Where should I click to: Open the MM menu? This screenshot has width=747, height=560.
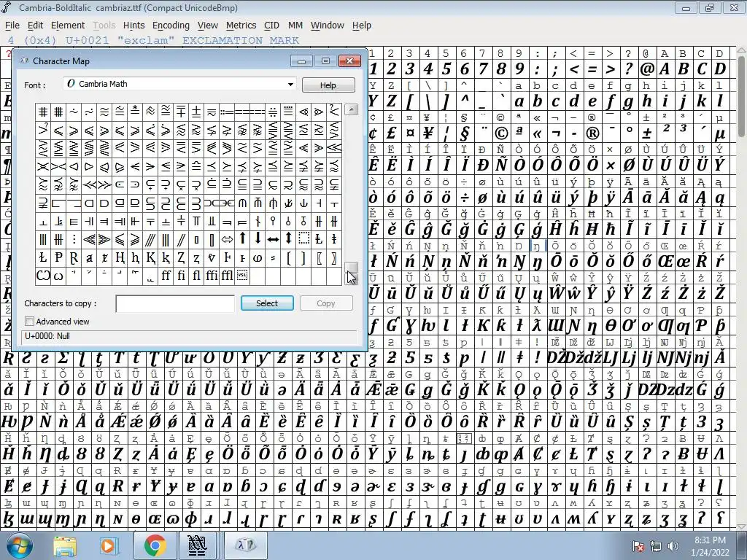295,26
